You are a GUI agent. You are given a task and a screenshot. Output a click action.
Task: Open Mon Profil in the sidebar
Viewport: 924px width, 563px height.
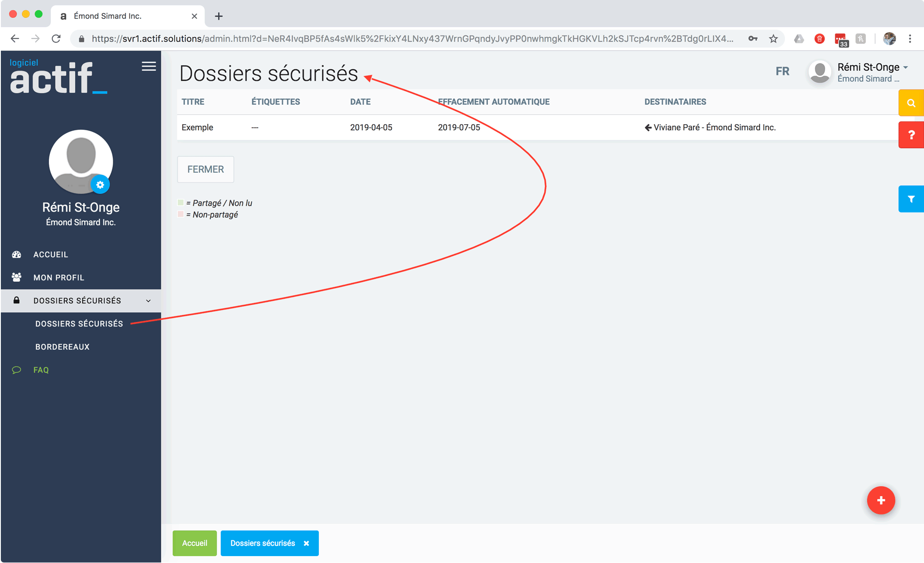[x=59, y=278]
